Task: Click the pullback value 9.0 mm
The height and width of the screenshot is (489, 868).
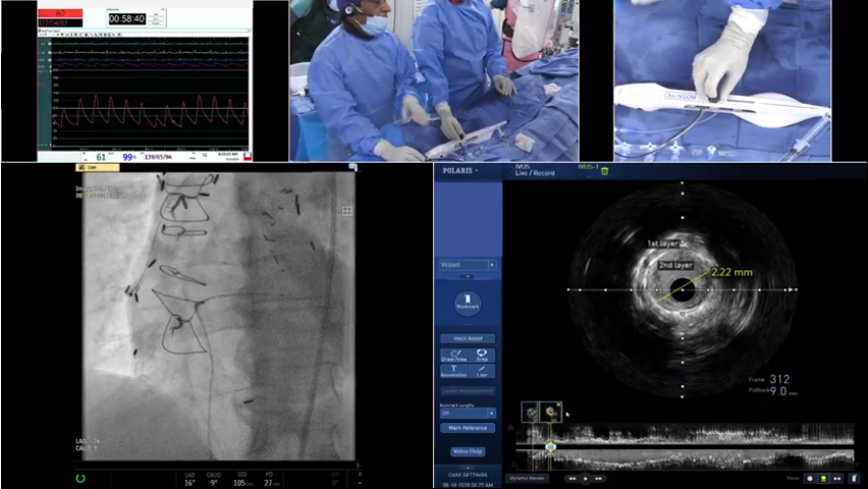Action: (784, 391)
